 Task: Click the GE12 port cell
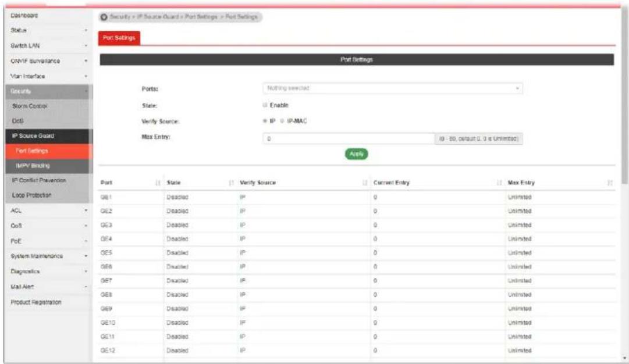(130, 351)
